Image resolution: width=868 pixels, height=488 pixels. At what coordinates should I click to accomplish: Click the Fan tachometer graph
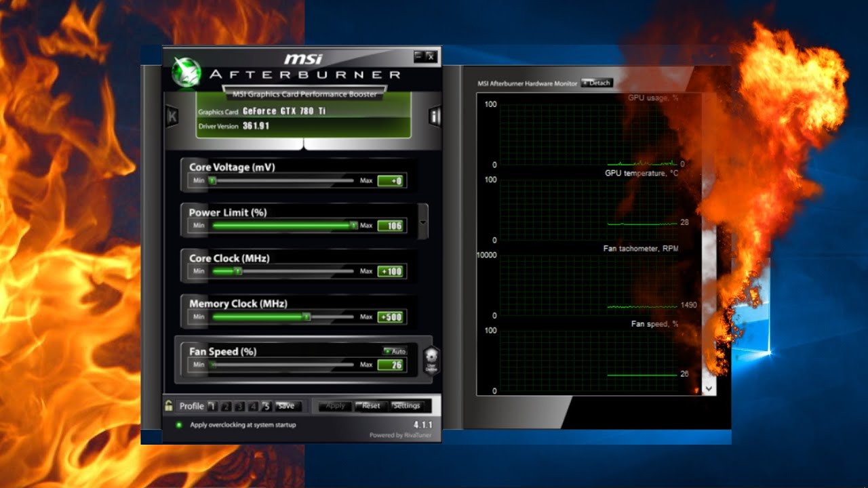589,285
